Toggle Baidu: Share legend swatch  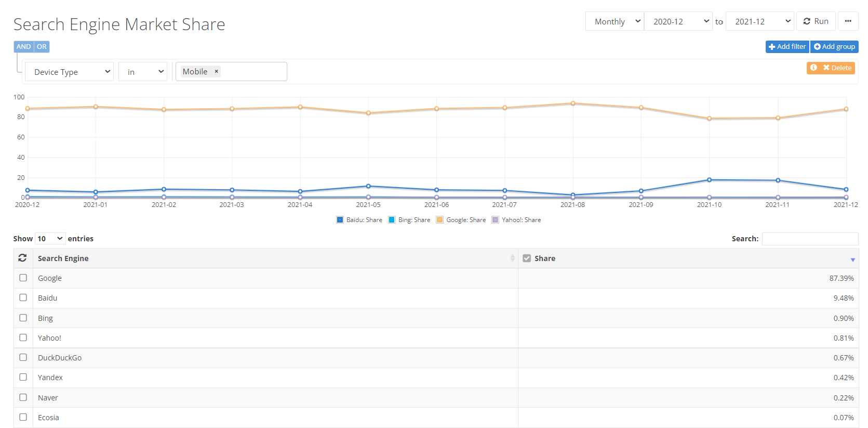(x=340, y=220)
